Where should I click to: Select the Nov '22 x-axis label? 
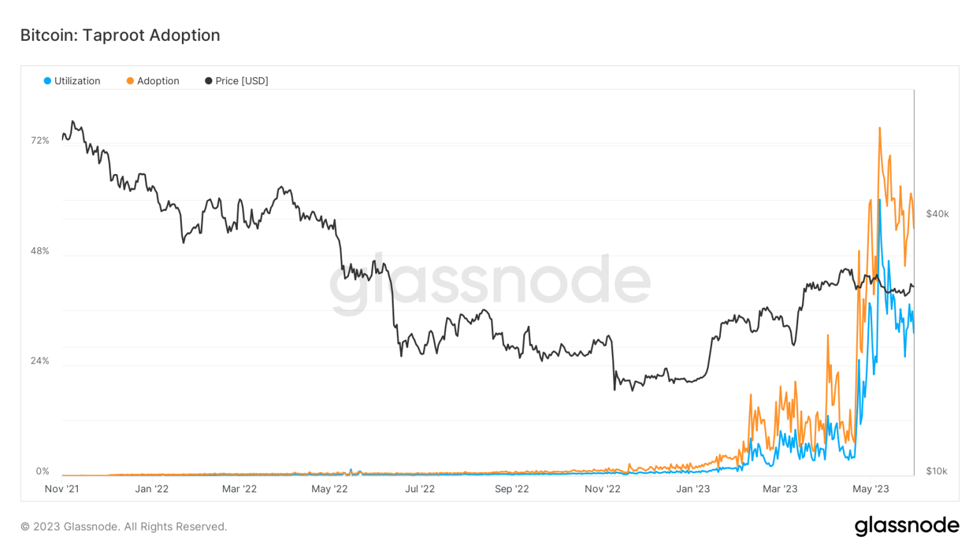602,489
